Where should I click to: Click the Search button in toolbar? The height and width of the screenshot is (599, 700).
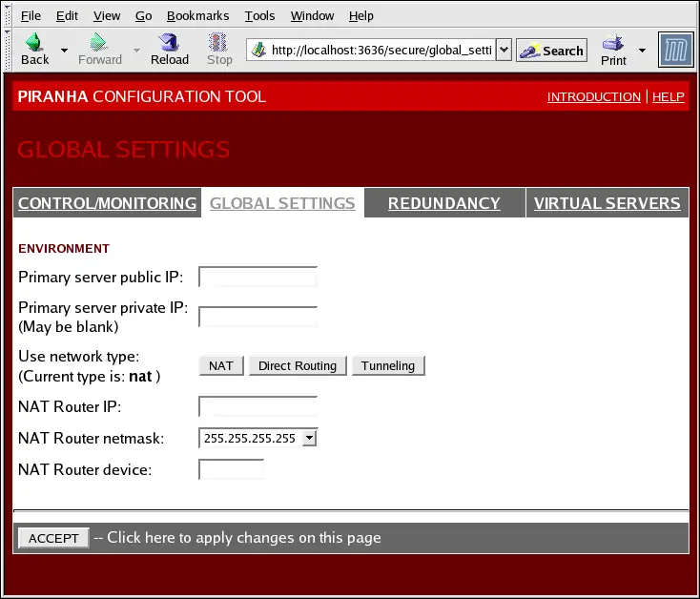click(552, 51)
